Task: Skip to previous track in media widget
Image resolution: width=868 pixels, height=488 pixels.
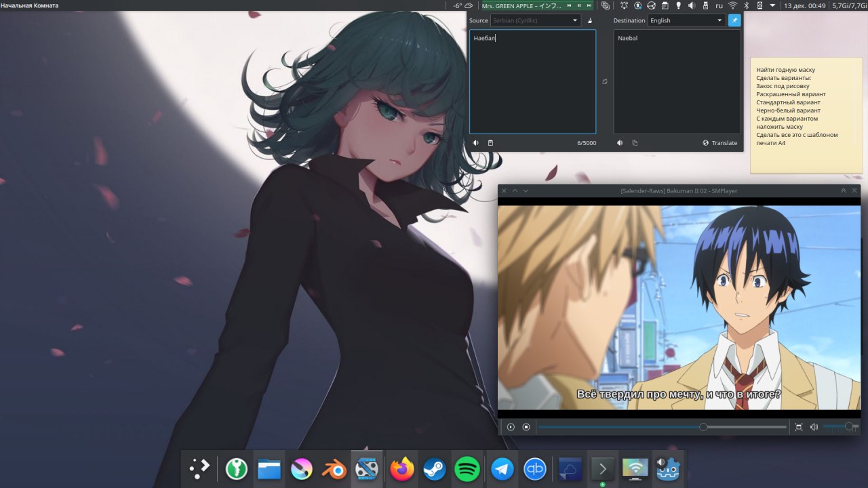Action: 569,5
